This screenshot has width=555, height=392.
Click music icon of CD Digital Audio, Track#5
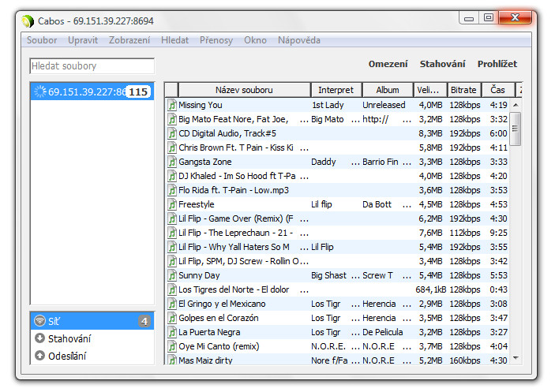pos(172,133)
